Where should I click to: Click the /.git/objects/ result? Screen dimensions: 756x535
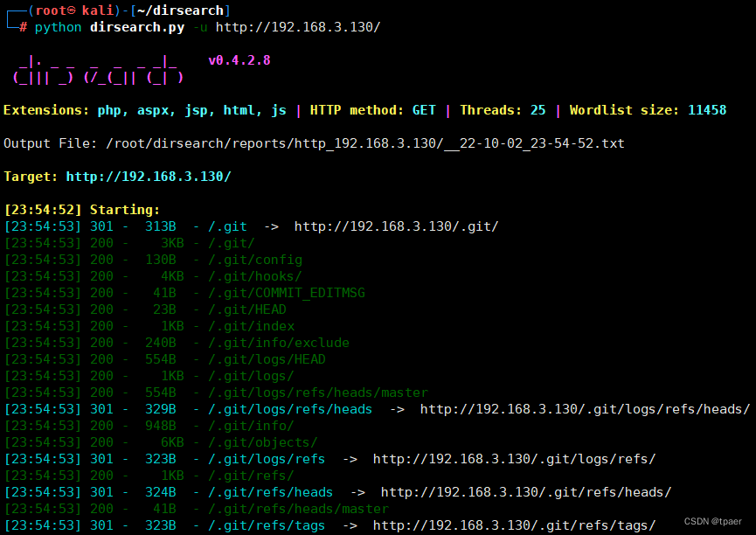(x=263, y=442)
